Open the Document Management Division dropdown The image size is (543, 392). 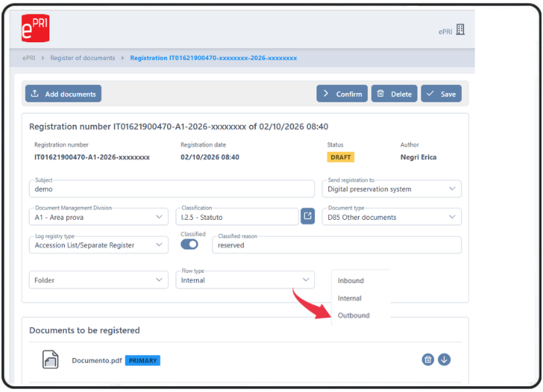pyautogui.click(x=99, y=217)
